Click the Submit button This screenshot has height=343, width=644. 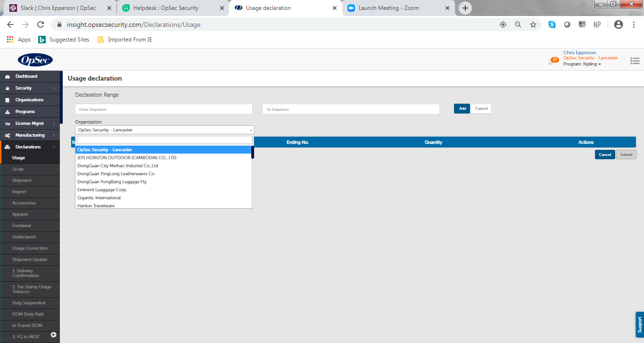coord(626,155)
